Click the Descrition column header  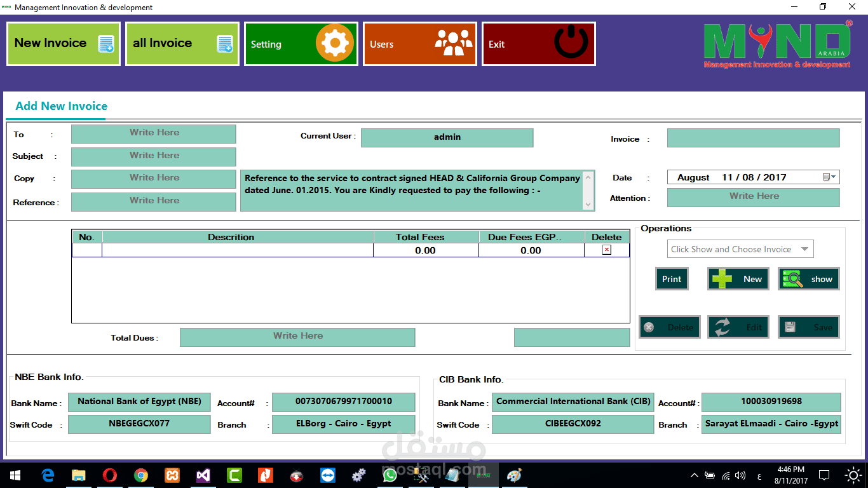coord(238,237)
